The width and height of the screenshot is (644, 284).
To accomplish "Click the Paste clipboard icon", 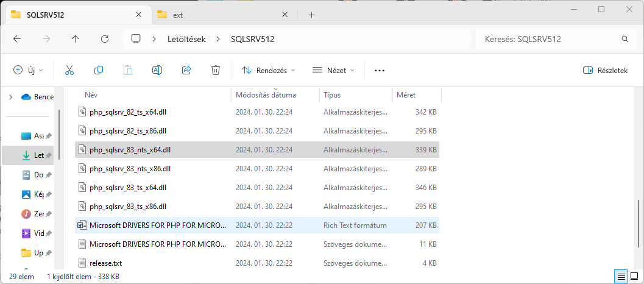I will tap(128, 70).
